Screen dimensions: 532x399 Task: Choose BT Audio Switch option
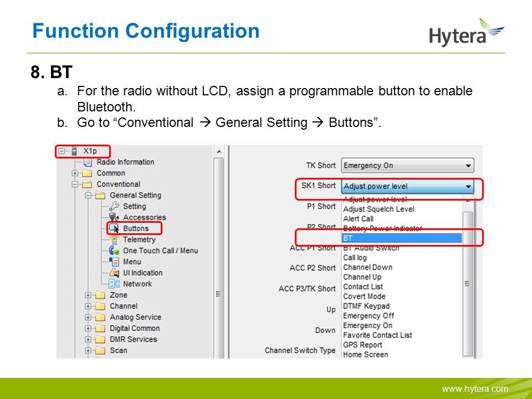[371, 248]
